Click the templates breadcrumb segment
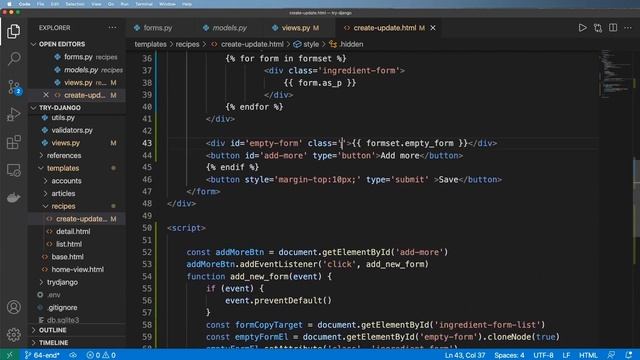Image resolution: width=640 pixels, height=360 pixels. point(151,44)
